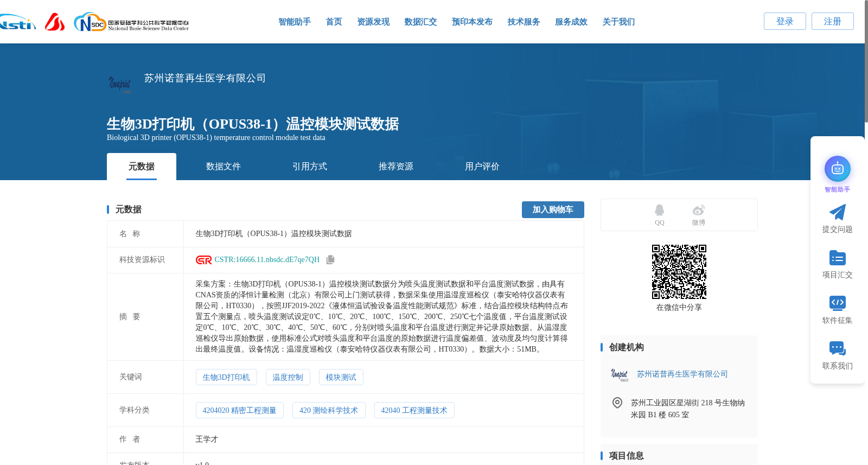Open the CSTR:16666.11.nbsdc.dE7qe7QH link

click(267, 260)
